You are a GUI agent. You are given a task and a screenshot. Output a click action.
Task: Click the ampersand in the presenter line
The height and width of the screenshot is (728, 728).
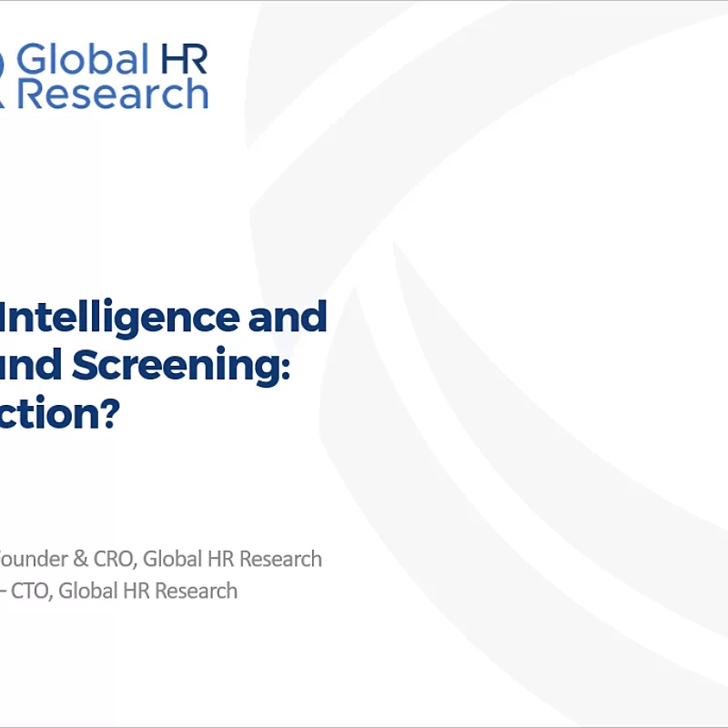click(79, 559)
